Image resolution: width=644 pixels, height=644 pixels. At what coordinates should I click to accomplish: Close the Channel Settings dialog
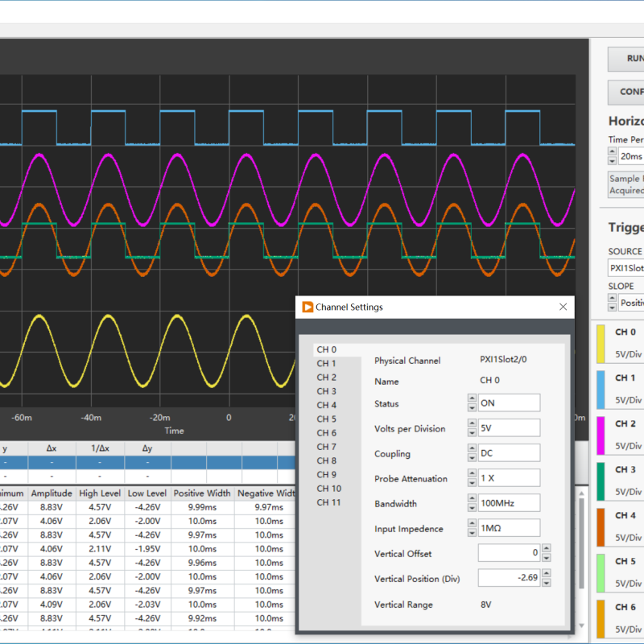[x=563, y=307]
